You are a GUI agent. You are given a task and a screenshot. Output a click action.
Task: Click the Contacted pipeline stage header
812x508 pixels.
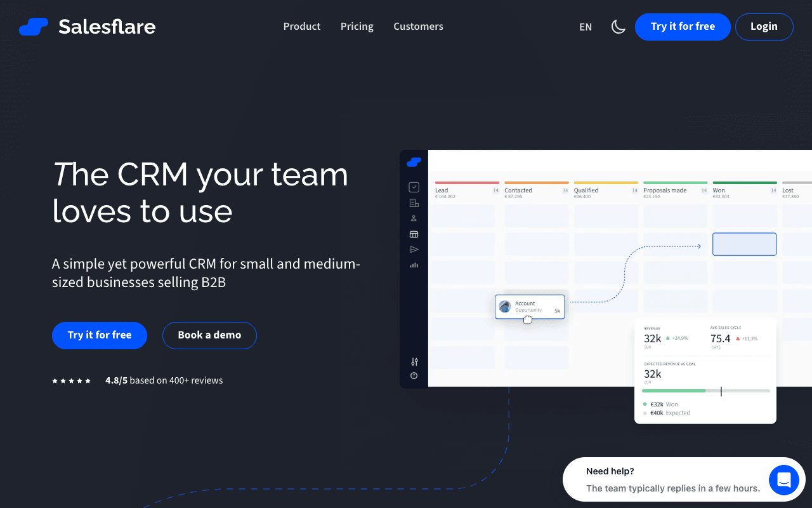pyautogui.click(x=518, y=190)
